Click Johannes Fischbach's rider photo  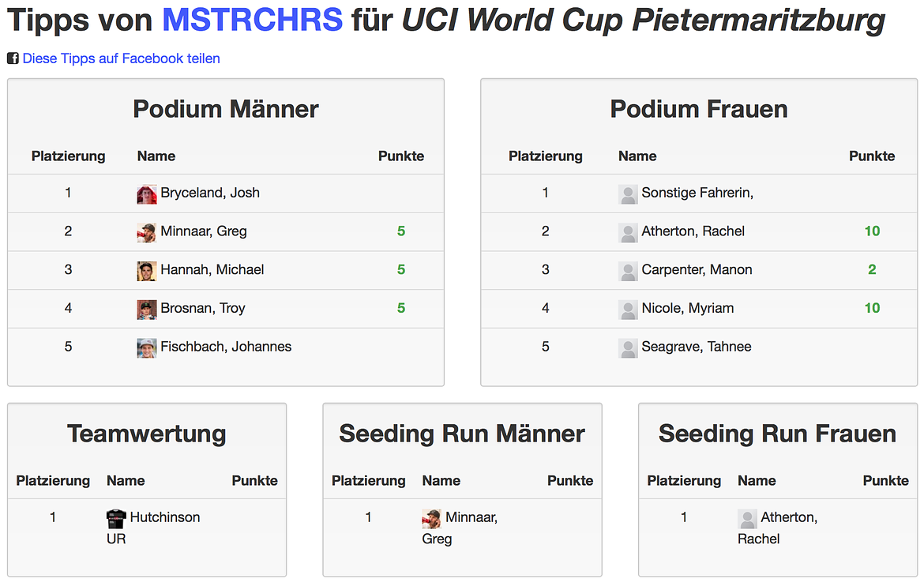coord(147,347)
